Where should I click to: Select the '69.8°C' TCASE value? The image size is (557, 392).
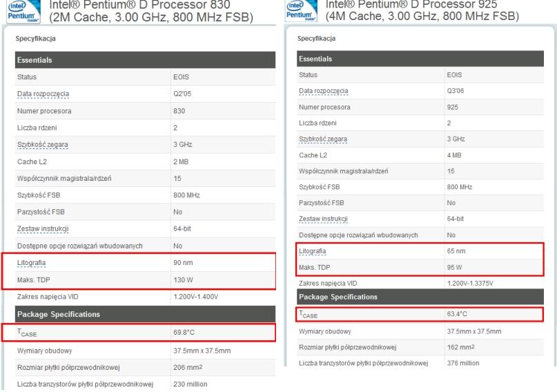tap(184, 333)
